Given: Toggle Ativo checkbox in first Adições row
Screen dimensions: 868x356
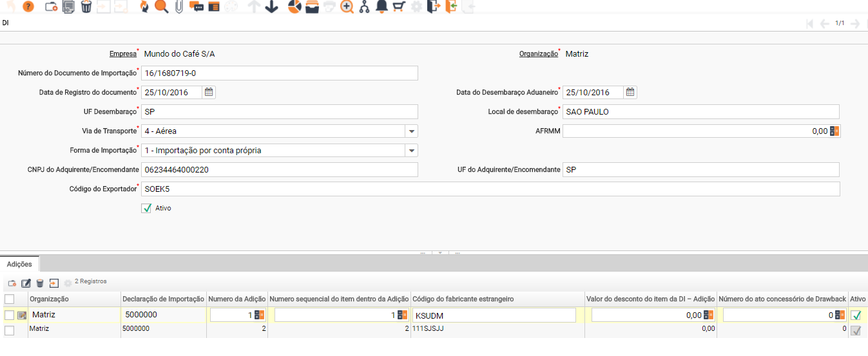Looking at the screenshot, I should coord(856,315).
